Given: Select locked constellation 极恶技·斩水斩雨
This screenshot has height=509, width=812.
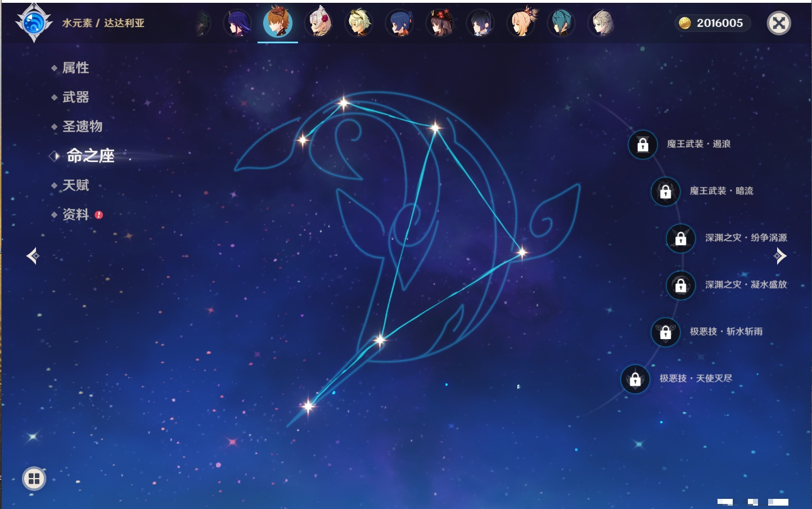Looking at the screenshot, I should (x=665, y=332).
